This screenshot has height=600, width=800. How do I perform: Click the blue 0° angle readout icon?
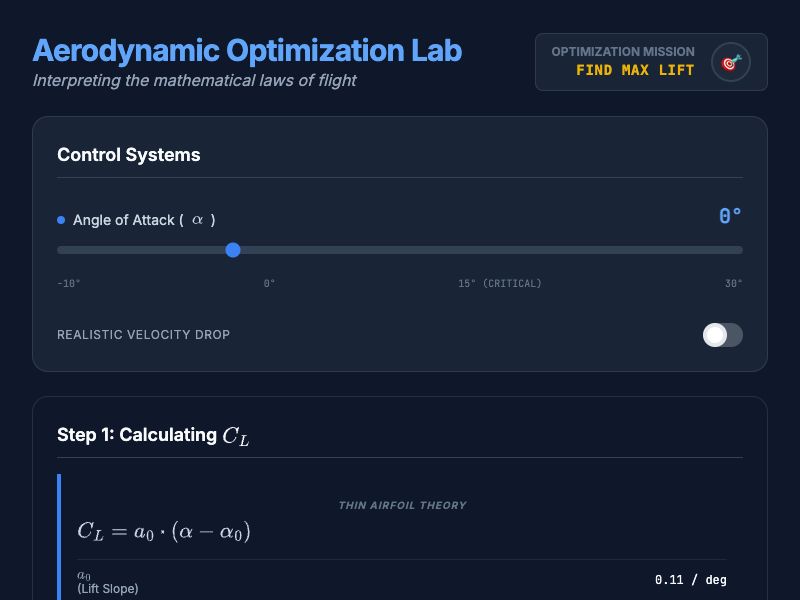729,215
